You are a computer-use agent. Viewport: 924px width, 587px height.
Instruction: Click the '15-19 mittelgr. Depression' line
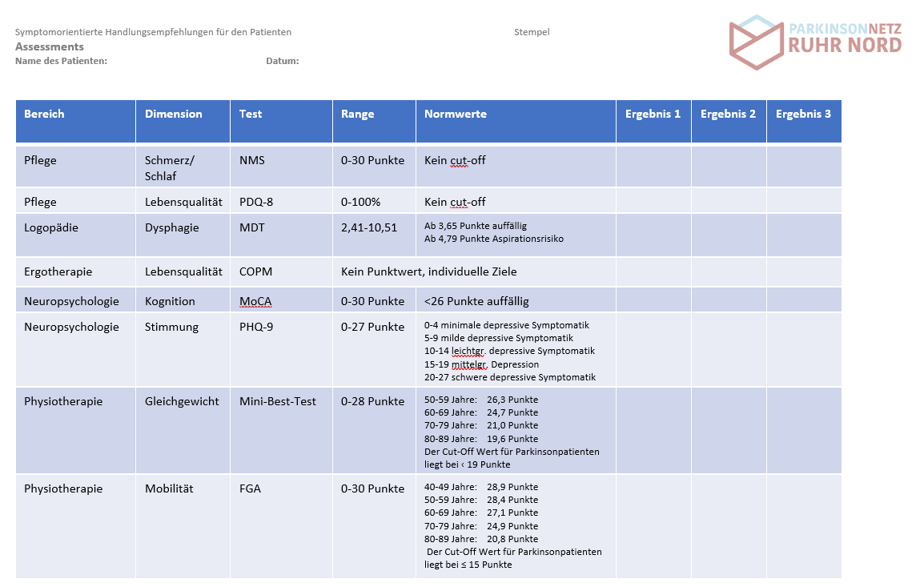[481, 364]
